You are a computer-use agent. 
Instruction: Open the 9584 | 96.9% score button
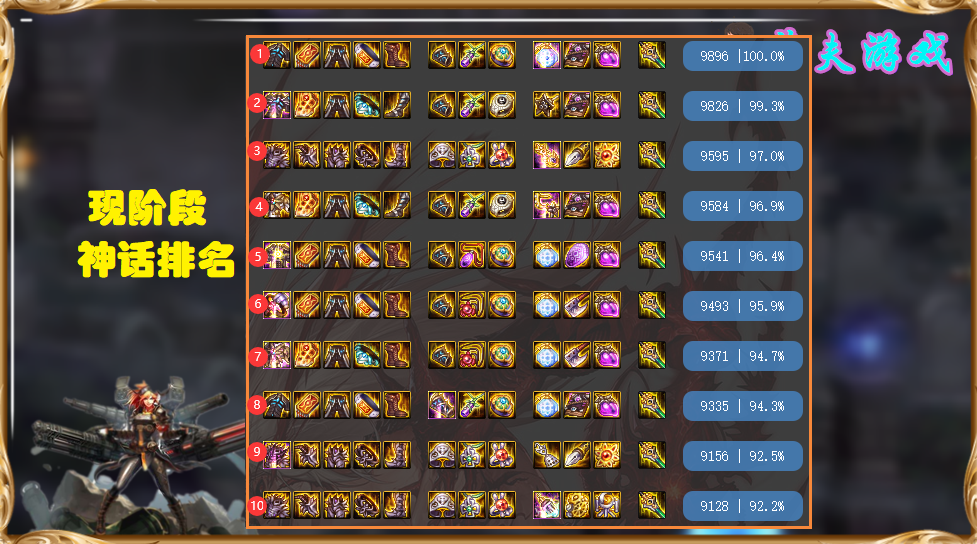[742, 206]
